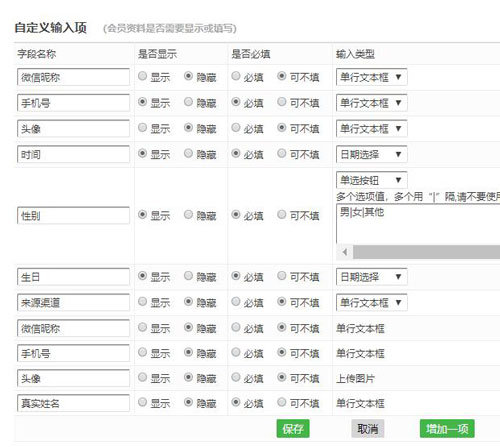Select 隐藏 for the 时间 field
This screenshot has width=500, height=447.
(x=188, y=153)
